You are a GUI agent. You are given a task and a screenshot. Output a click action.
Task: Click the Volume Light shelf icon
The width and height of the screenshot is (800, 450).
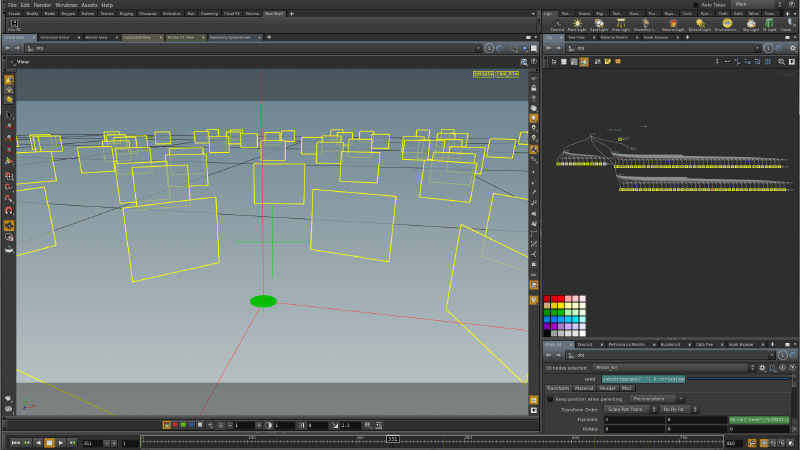tap(675, 25)
